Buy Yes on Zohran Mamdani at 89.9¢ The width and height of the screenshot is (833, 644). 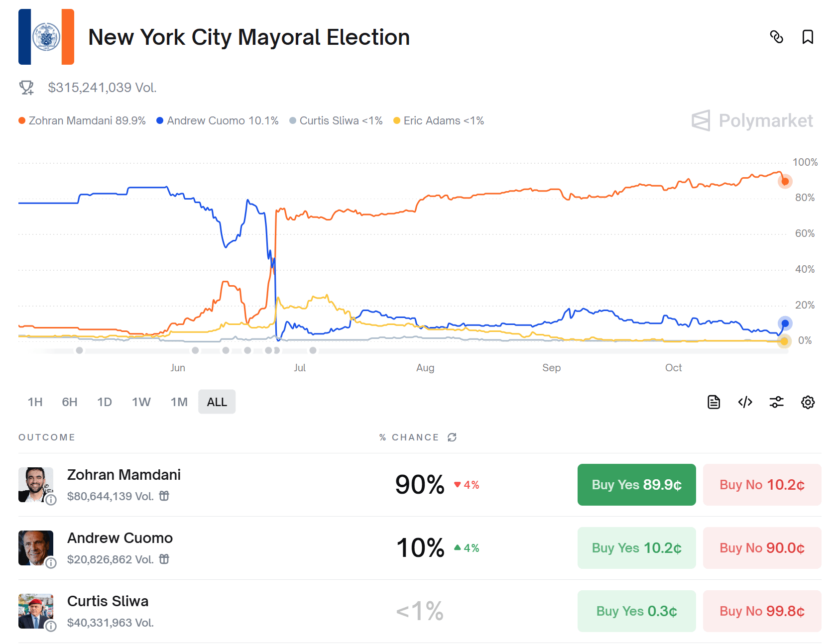point(636,485)
